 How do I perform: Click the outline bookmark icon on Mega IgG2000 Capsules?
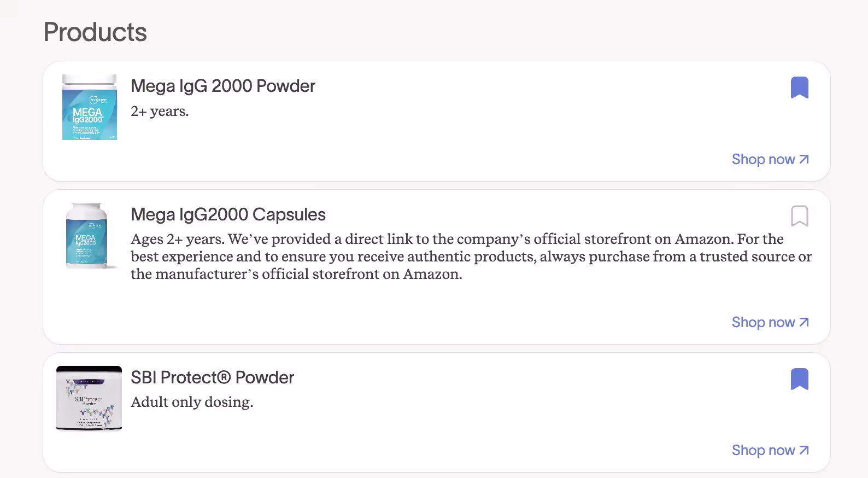click(800, 216)
